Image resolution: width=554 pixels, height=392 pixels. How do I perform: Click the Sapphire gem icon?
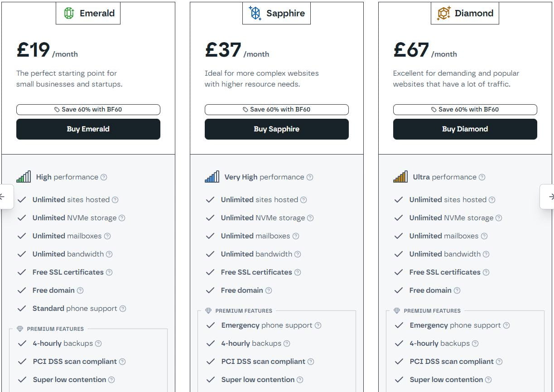(255, 14)
